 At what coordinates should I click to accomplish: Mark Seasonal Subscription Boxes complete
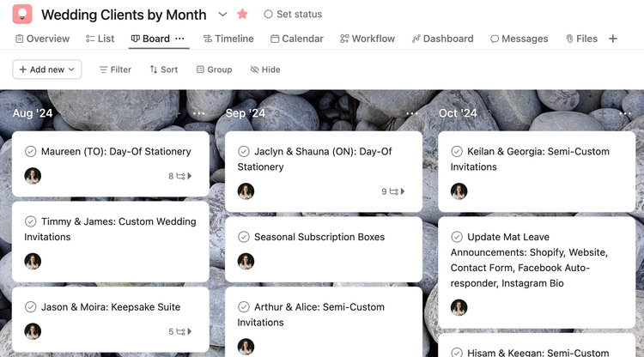244,237
